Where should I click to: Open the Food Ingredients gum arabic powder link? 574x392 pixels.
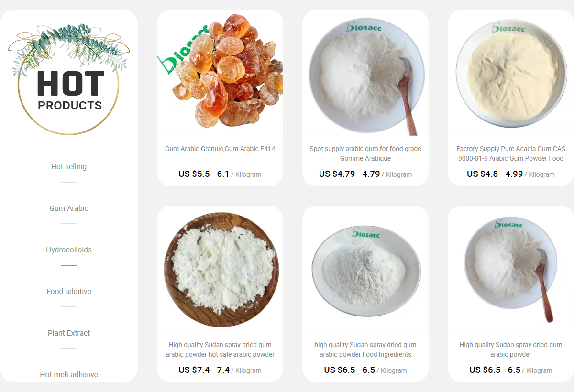click(x=365, y=349)
